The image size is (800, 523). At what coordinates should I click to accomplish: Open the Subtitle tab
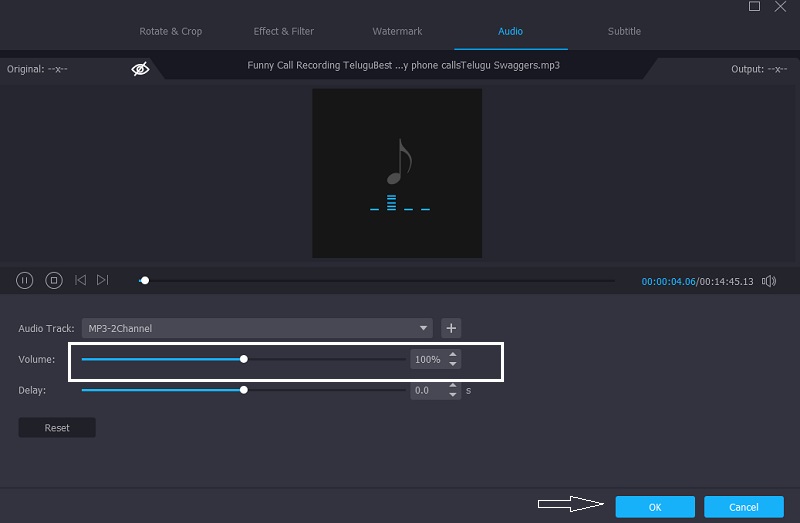coord(624,31)
